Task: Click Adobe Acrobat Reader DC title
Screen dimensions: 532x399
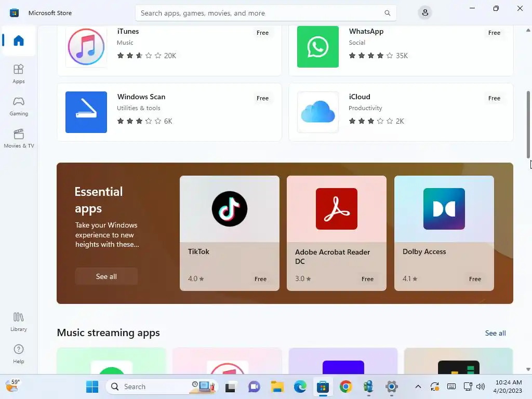Action: (332, 257)
